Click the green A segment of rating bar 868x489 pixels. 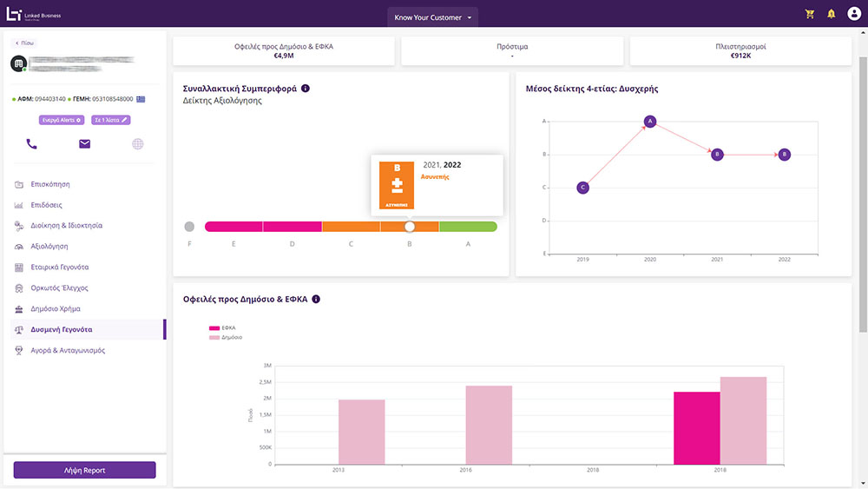[469, 227]
